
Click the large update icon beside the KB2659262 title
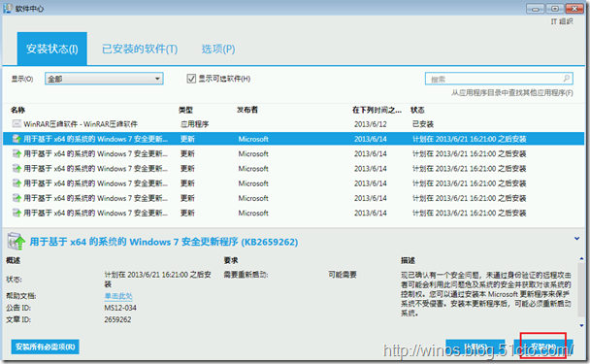coord(16,242)
